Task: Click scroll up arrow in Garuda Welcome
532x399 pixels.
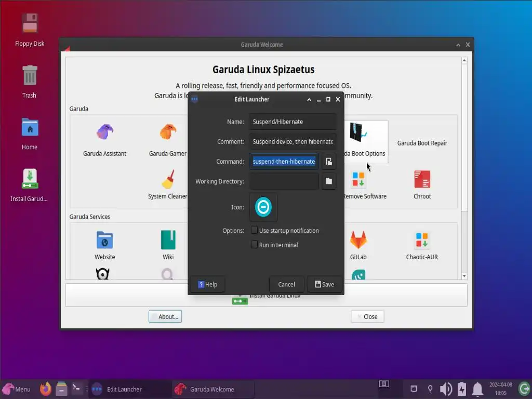Action: coord(464,61)
